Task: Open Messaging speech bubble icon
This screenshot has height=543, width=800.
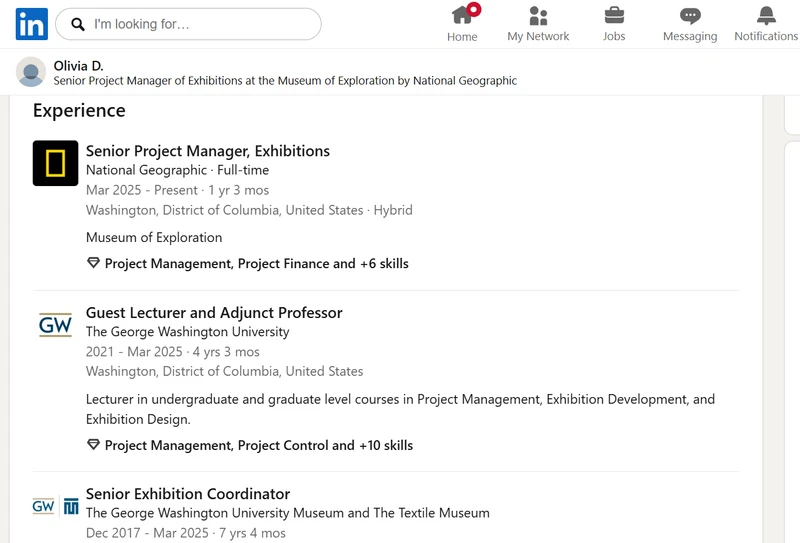Action: (x=690, y=16)
